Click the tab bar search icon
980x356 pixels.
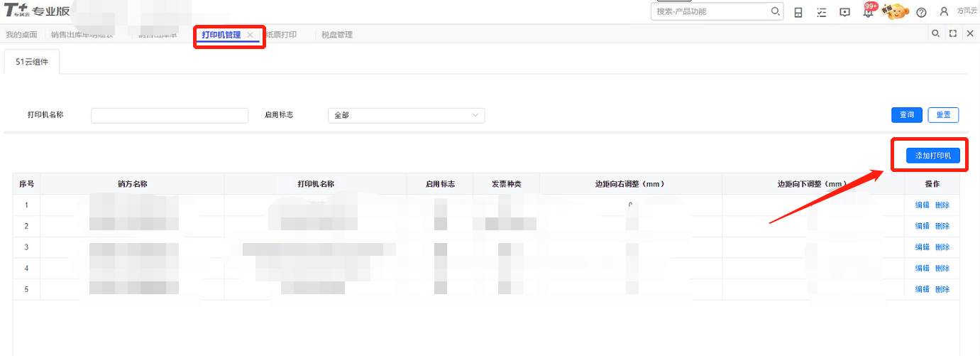935,33
